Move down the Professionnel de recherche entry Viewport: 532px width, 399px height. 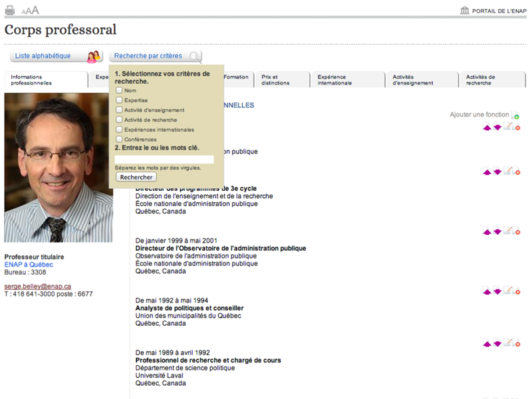[497, 343]
